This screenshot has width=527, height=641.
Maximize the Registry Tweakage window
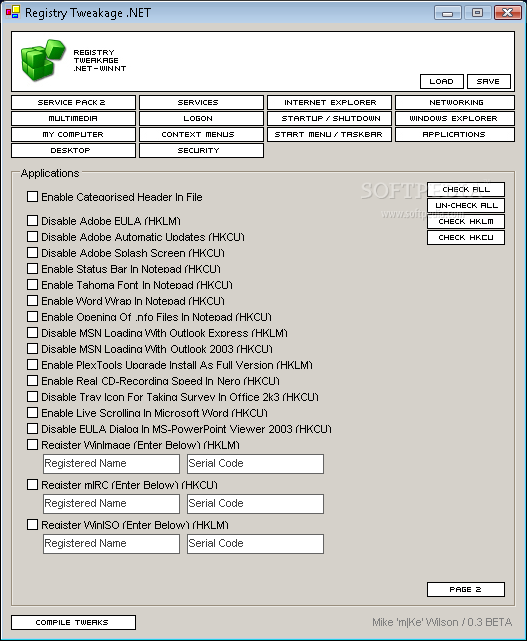click(478, 13)
